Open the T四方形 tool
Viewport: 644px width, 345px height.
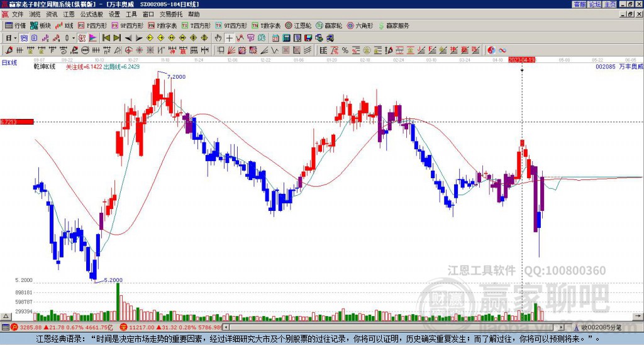coord(196,25)
